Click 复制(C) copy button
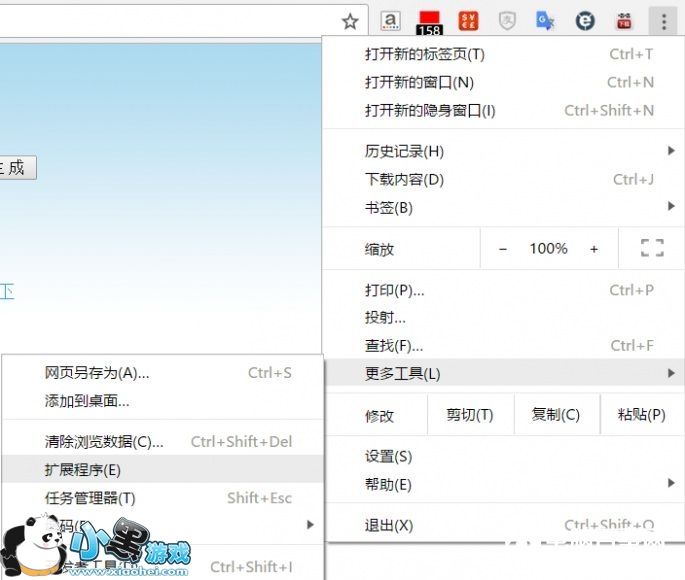This screenshot has height=580, width=685. pos(556,414)
